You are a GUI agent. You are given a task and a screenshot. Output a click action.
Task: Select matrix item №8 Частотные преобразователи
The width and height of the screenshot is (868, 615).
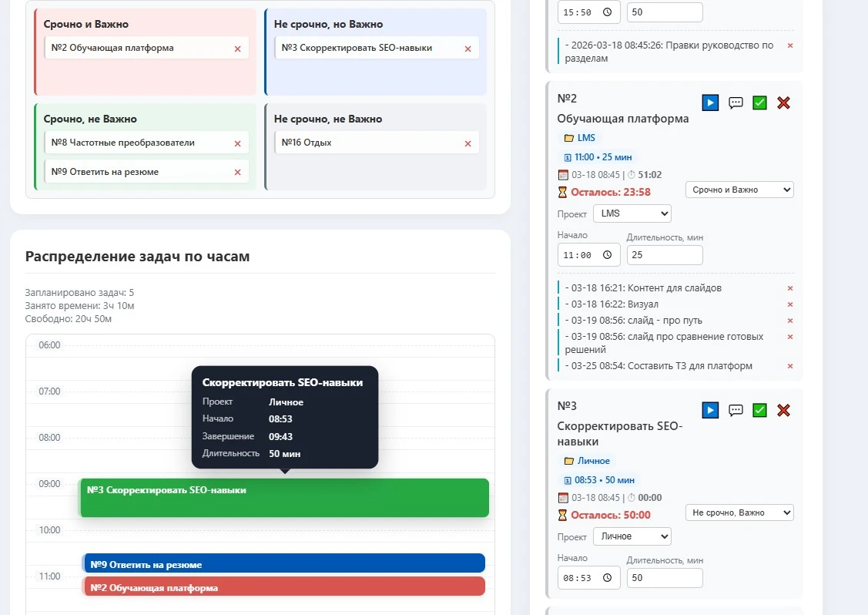coord(146,143)
